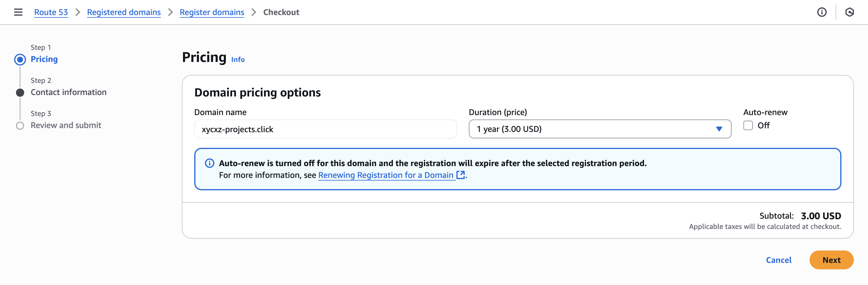Screen dimensions: 868x285
Task: Open Registered domains breadcrumb link
Action: pos(124,12)
